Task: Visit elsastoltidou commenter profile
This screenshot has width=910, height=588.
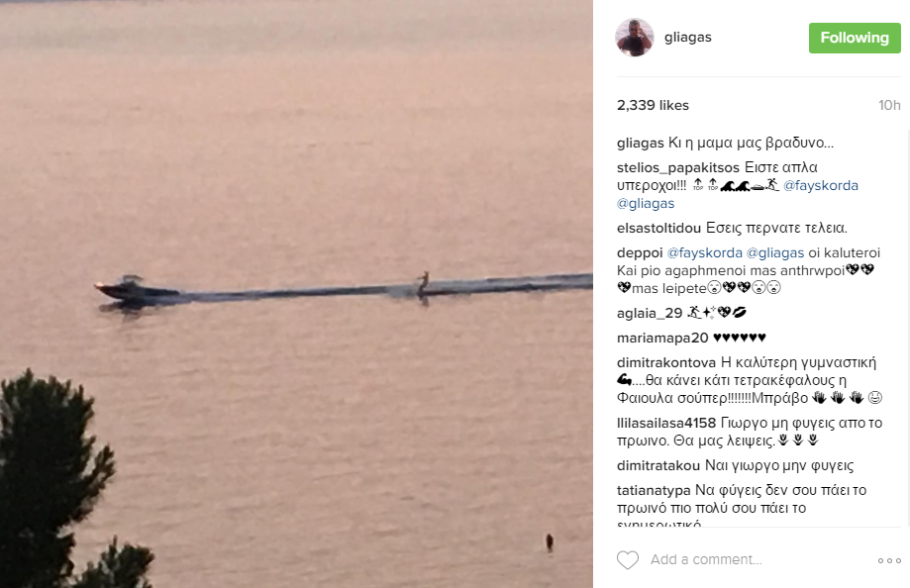Action: click(658, 228)
